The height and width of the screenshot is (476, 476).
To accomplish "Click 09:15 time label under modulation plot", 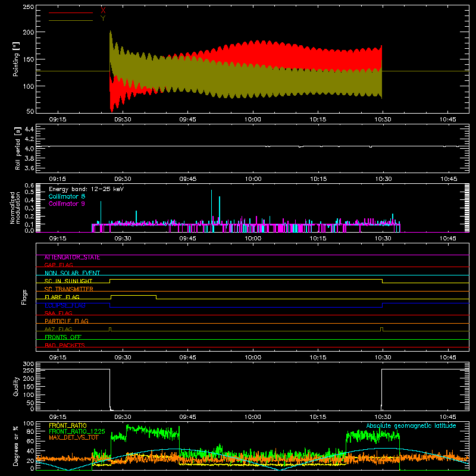I will click(x=58, y=239).
